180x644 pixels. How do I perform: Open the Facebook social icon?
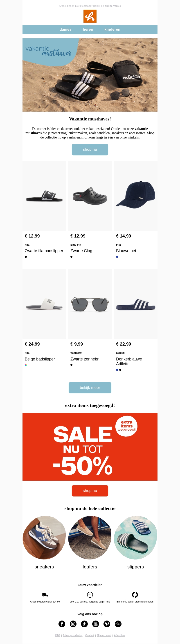click(62, 624)
